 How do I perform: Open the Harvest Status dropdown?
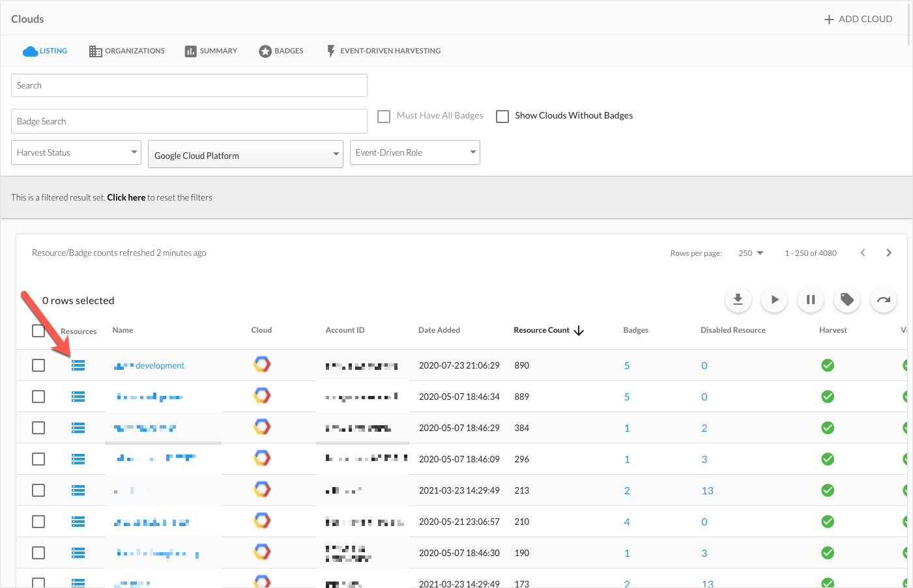point(76,152)
